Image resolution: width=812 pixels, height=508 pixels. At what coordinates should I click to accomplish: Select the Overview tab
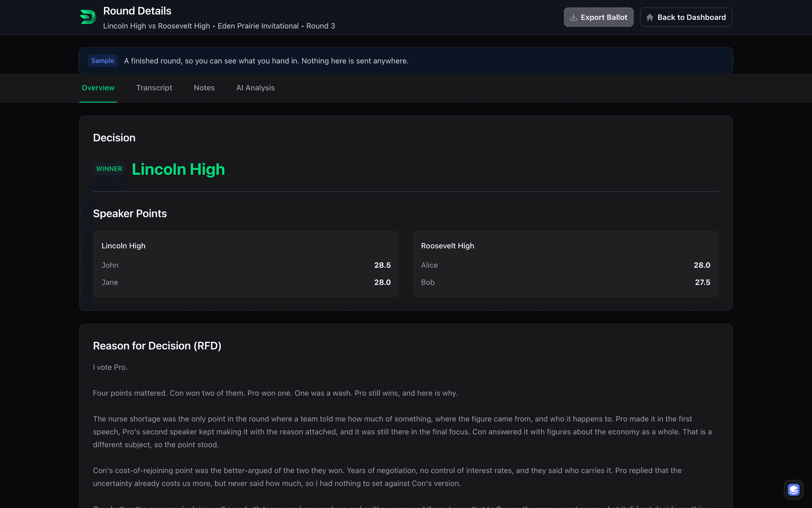click(x=98, y=88)
